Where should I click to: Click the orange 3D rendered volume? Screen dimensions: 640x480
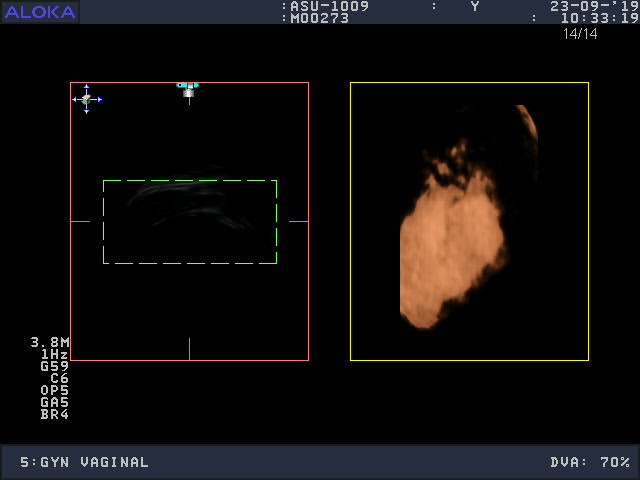click(450, 245)
